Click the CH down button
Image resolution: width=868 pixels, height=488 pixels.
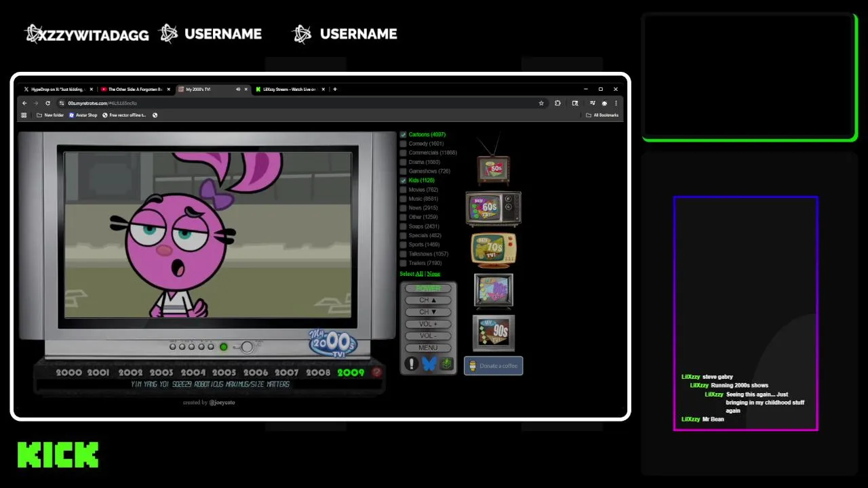click(428, 312)
